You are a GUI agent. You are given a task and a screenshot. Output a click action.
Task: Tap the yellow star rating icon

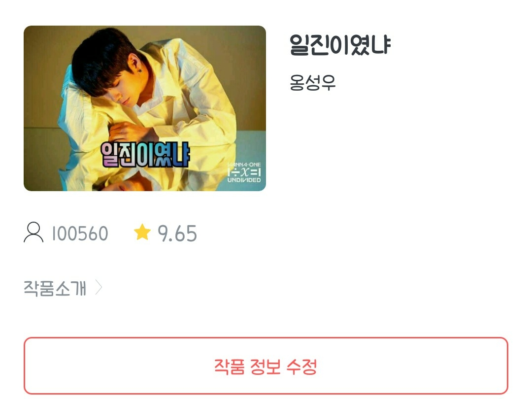142,232
